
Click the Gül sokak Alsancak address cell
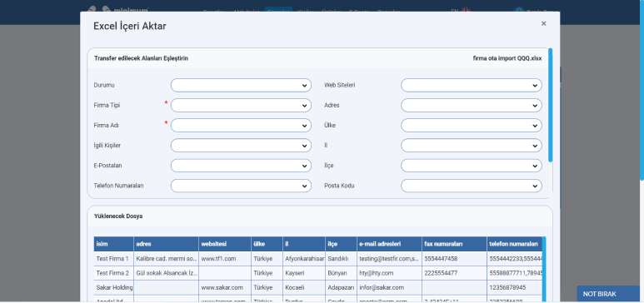167,273
